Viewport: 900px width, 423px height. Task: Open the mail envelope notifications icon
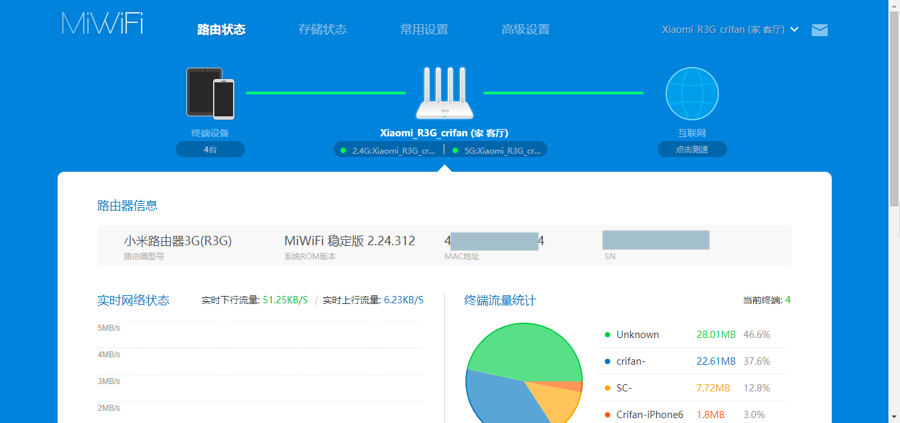[820, 30]
